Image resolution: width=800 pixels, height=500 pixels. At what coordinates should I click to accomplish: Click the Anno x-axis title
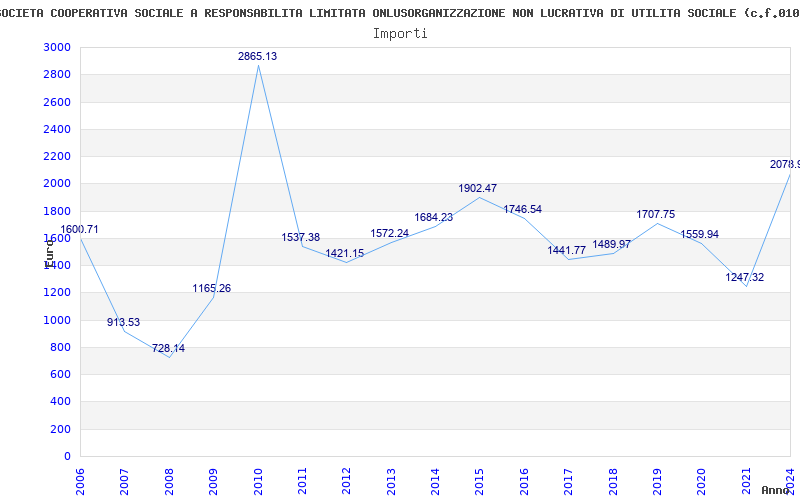pos(779,490)
